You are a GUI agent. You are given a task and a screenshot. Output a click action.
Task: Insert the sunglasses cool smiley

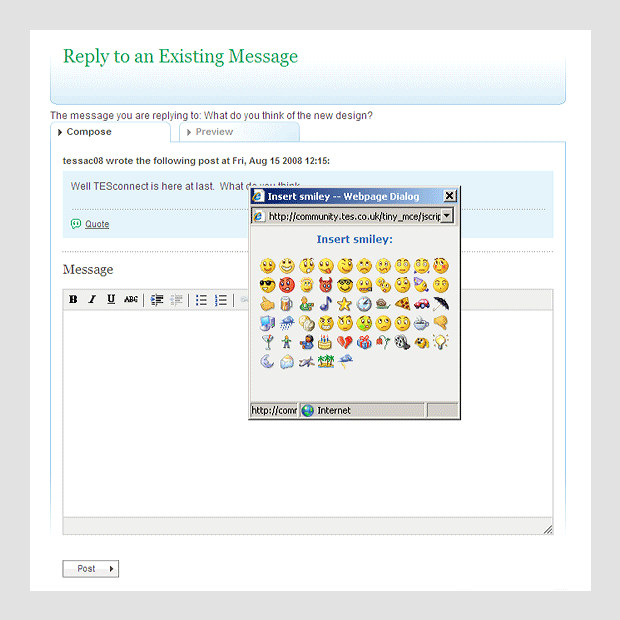click(x=267, y=285)
